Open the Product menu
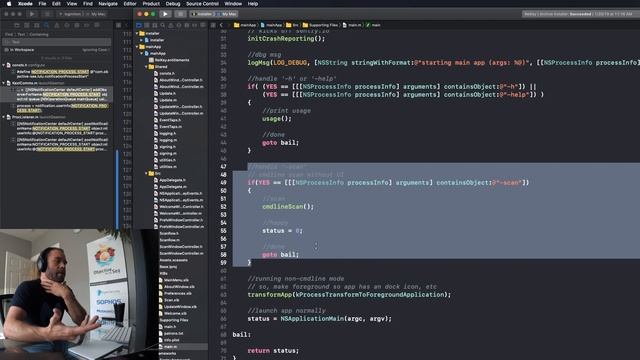Viewport: 640px width, 360px height. click(151, 4)
